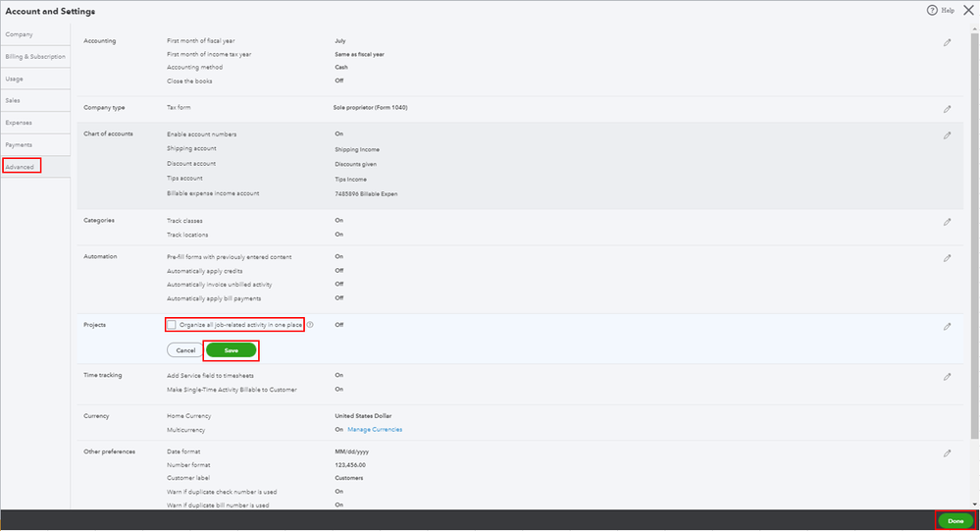980x531 pixels.
Task: Check Organize all job-related activity checkbox
Action: tap(173, 325)
